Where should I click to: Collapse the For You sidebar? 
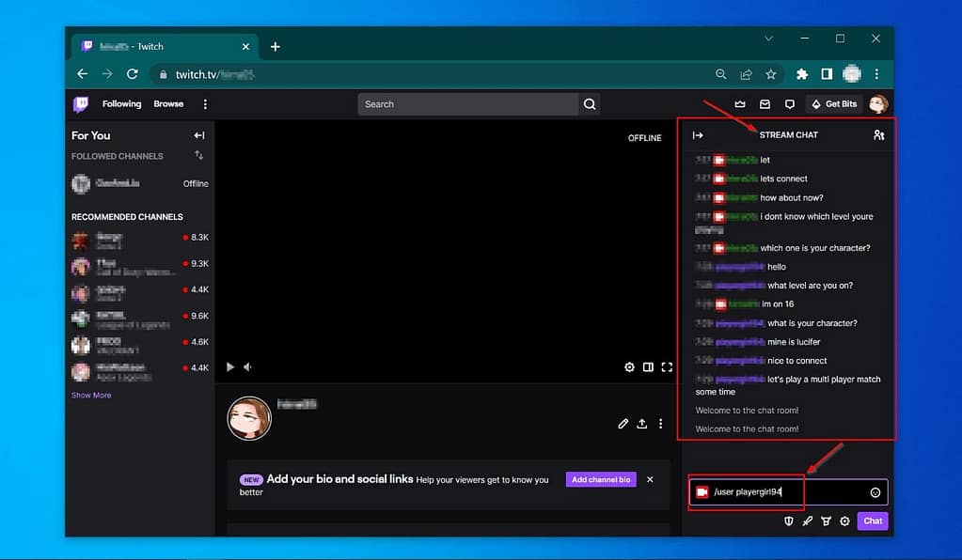[x=199, y=135]
